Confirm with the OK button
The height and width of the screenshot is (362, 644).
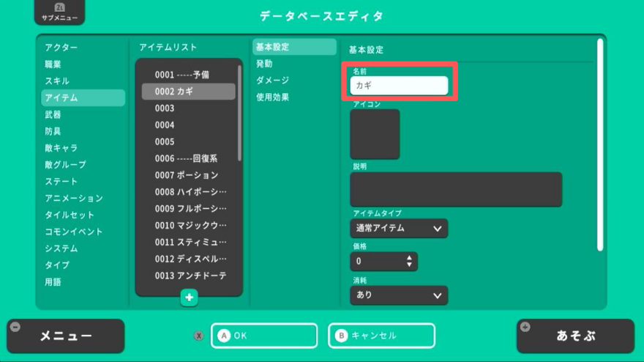pos(264,336)
